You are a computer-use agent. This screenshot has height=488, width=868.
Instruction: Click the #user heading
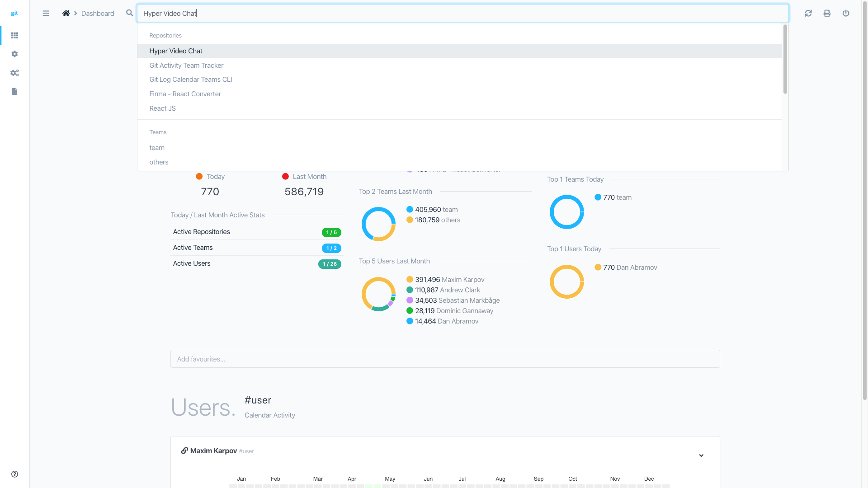coord(258,400)
